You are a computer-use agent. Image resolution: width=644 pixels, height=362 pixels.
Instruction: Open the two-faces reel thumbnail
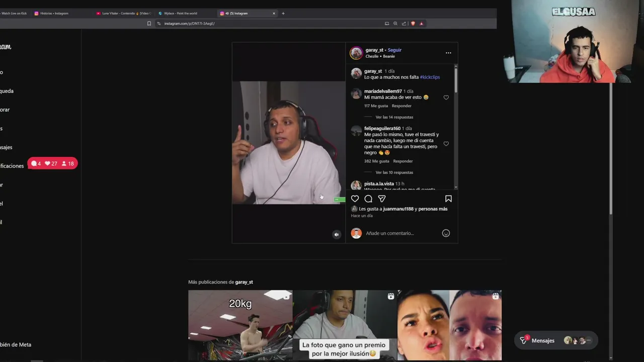[449, 325]
